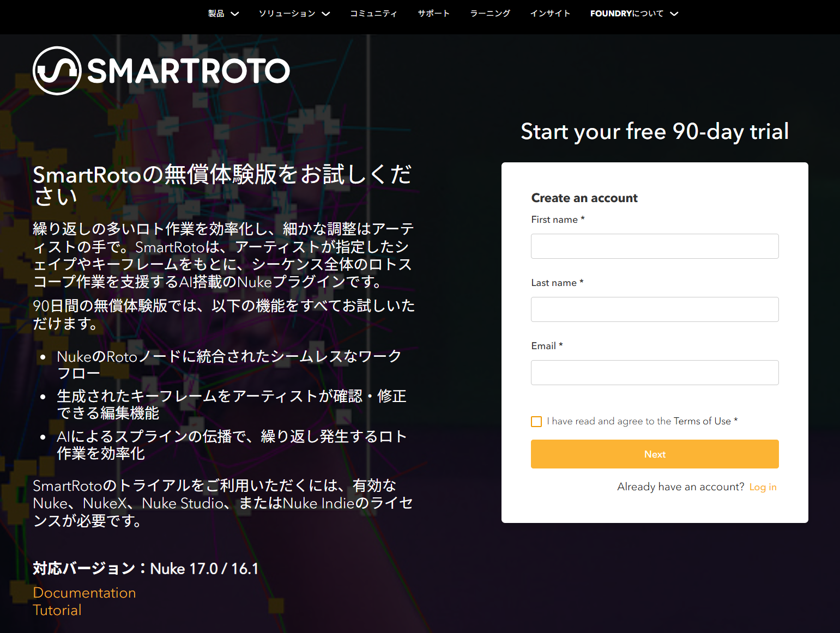Open the 製品 nav menu label
Screen dimensions: 840x633
[216, 14]
